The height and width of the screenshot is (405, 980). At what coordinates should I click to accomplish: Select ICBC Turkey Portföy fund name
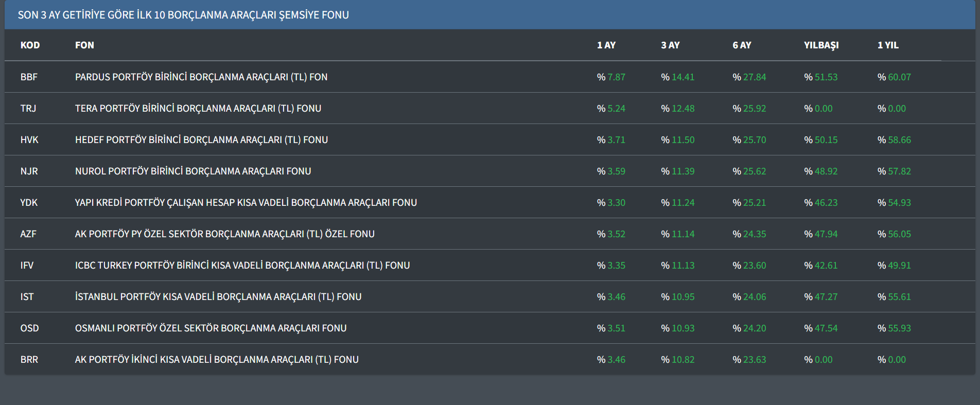242,266
